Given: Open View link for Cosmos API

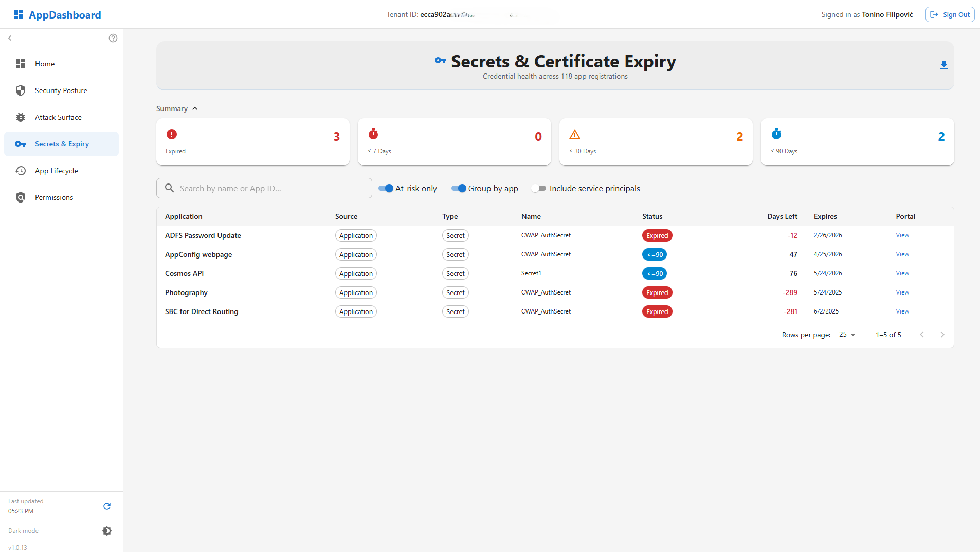Looking at the screenshot, I should coord(902,273).
